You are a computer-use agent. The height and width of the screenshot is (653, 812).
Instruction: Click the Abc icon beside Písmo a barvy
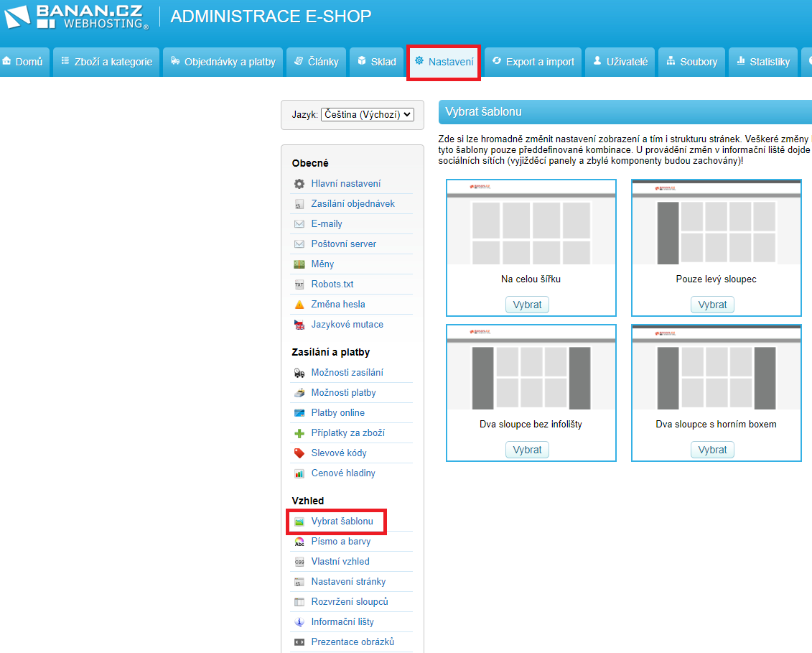coord(299,542)
